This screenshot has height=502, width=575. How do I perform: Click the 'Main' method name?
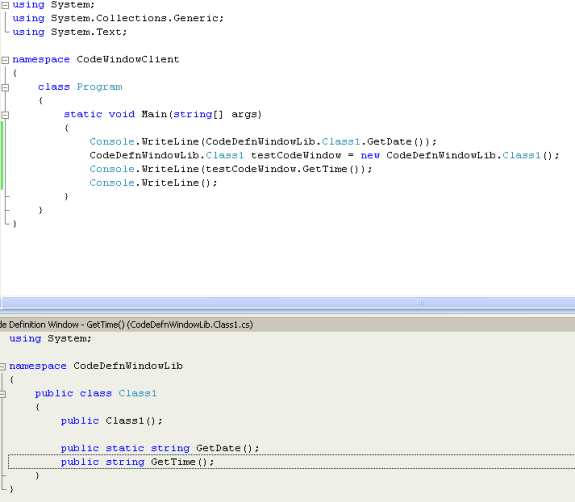coord(154,114)
